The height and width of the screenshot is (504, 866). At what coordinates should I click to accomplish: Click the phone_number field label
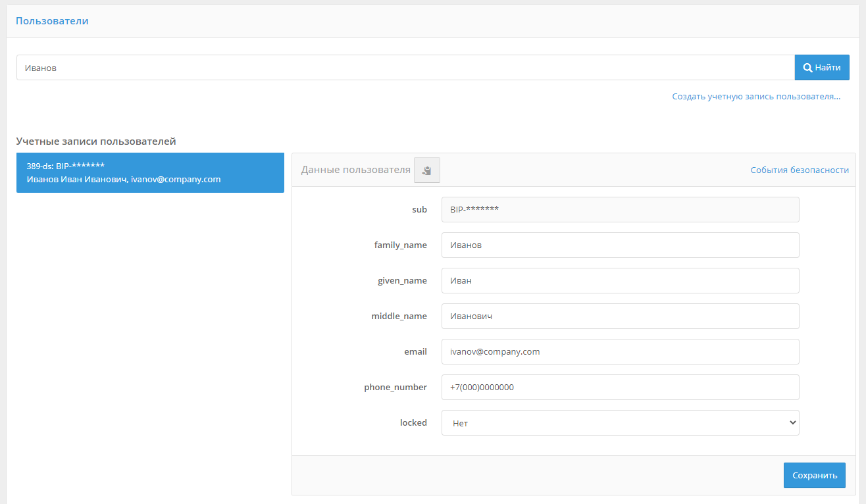pos(395,388)
